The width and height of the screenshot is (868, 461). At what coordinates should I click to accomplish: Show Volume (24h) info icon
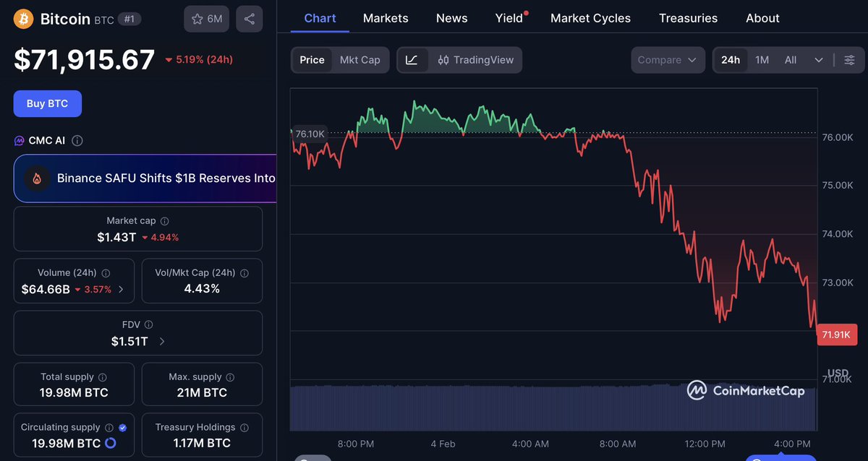pos(106,273)
